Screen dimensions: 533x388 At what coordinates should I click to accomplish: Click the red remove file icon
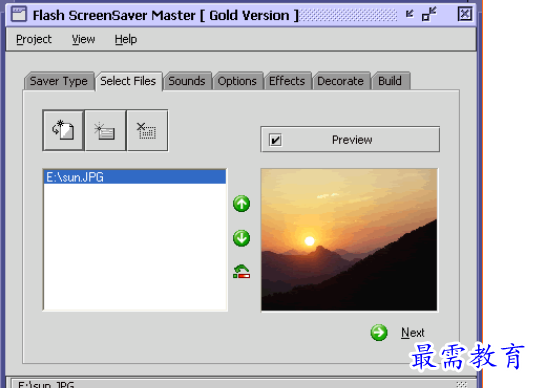(242, 272)
